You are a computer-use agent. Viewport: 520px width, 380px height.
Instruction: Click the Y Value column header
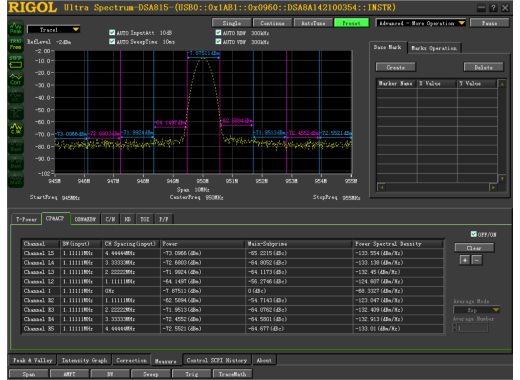(x=477, y=83)
